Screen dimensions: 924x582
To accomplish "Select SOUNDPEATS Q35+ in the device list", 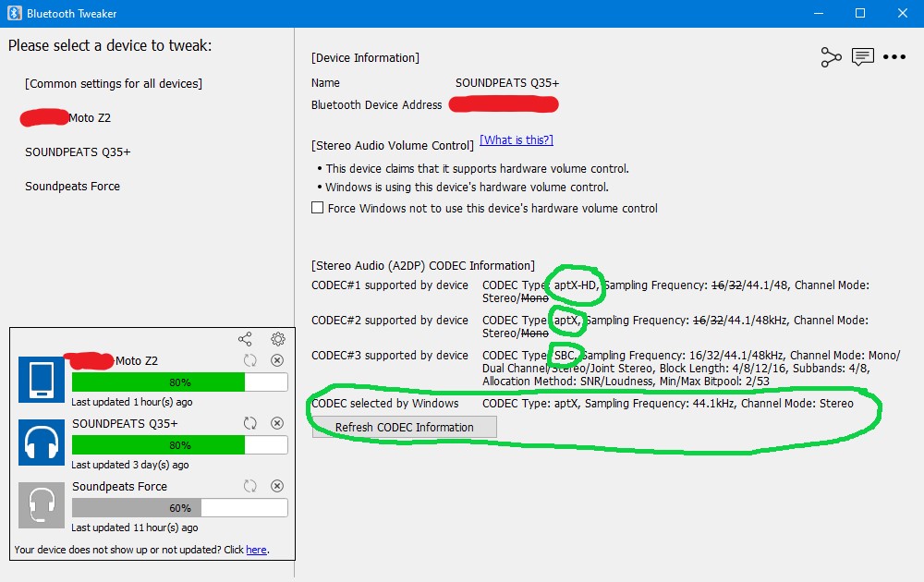I will click(78, 152).
